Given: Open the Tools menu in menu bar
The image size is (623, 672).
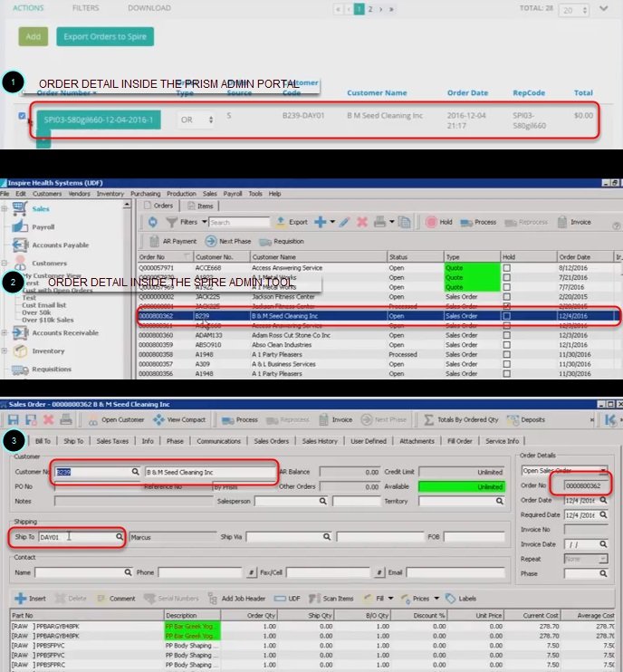Looking at the screenshot, I should (255, 194).
